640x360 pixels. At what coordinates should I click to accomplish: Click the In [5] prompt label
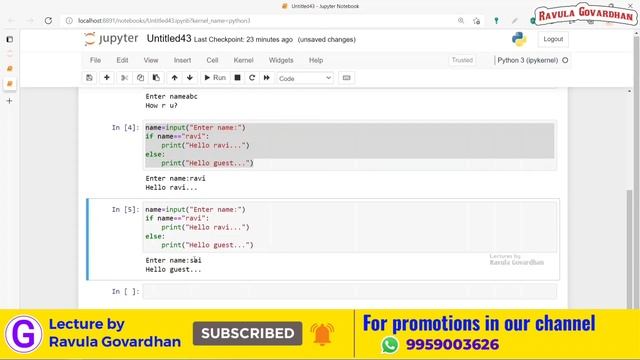click(x=125, y=209)
